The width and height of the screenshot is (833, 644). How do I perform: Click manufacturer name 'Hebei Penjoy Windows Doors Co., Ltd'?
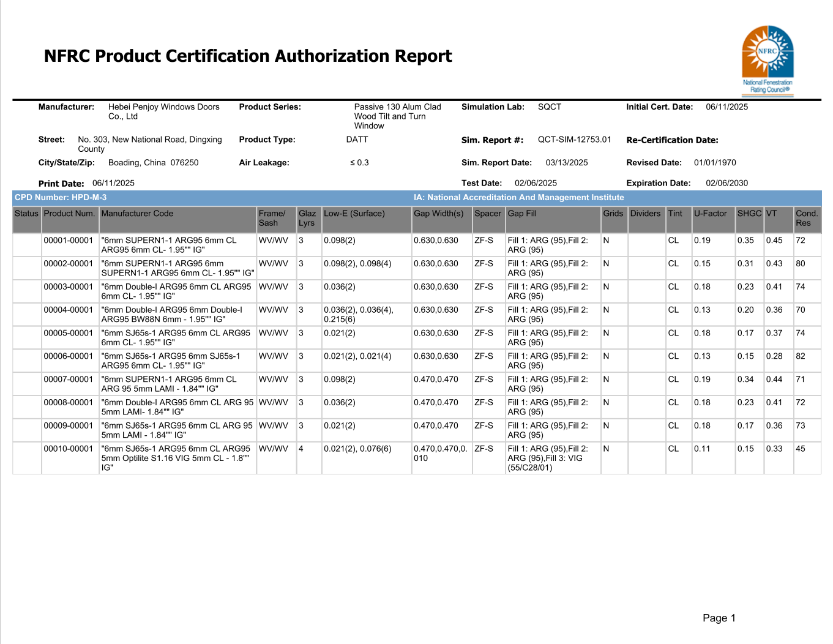(164, 111)
